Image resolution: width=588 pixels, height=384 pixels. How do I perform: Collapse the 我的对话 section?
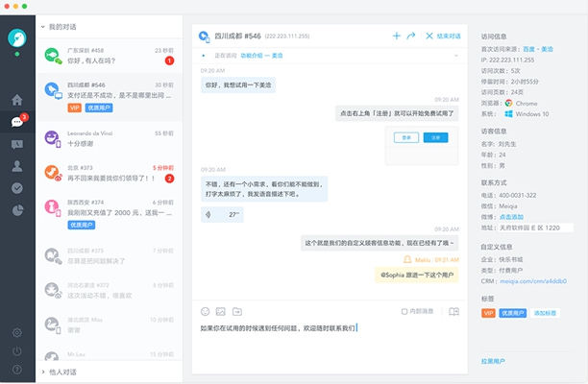coord(43,27)
